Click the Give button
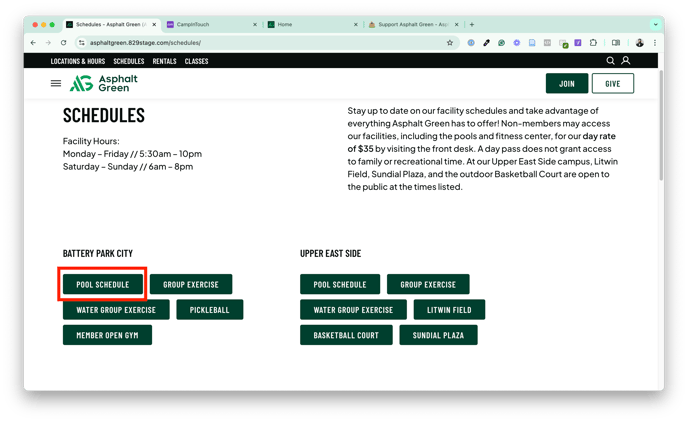This screenshot has width=688, height=422. (612, 84)
